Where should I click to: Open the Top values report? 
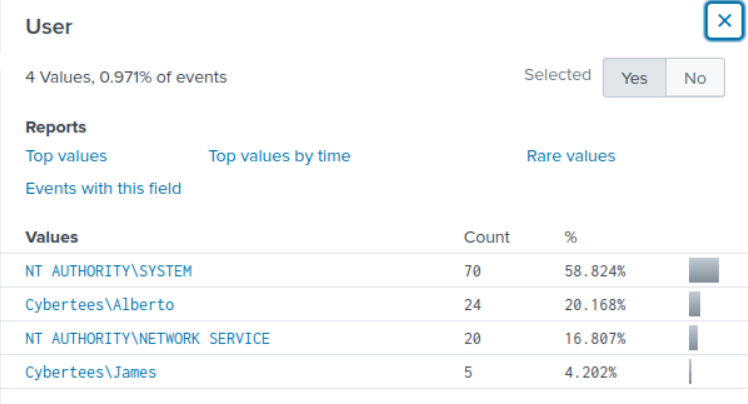pos(66,156)
